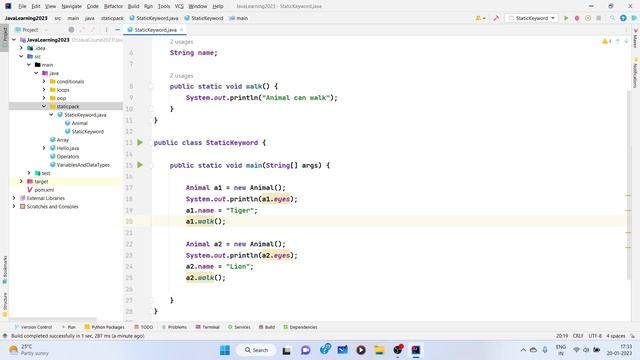Build project with the hammer icon

[x=496, y=18]
